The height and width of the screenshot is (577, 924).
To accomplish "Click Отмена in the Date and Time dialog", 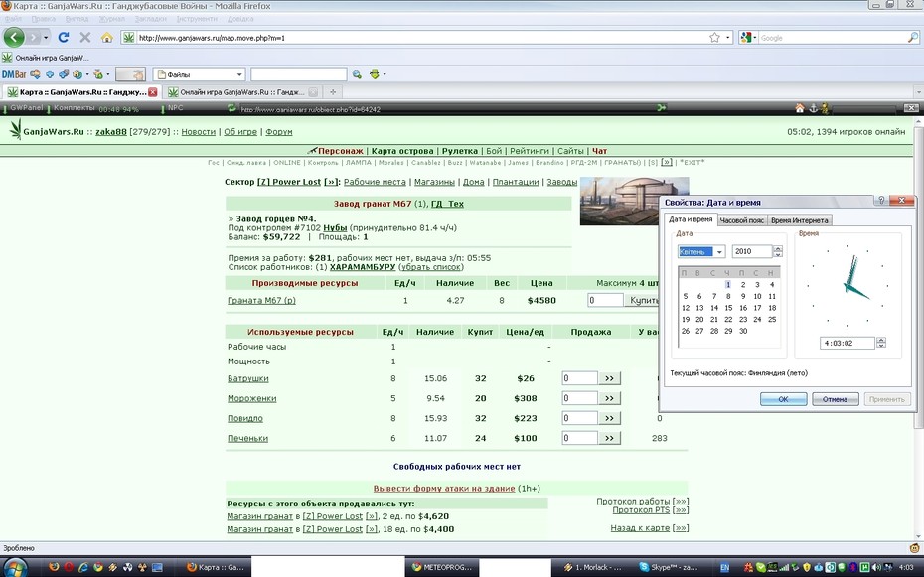I will (x=835, y=399).
